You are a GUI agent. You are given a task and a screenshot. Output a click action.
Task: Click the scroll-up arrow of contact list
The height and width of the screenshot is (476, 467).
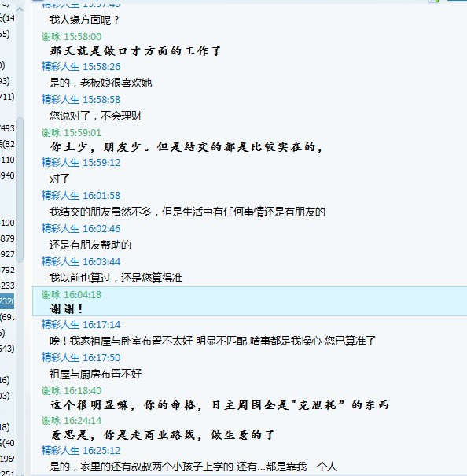(x=20, y=9)
